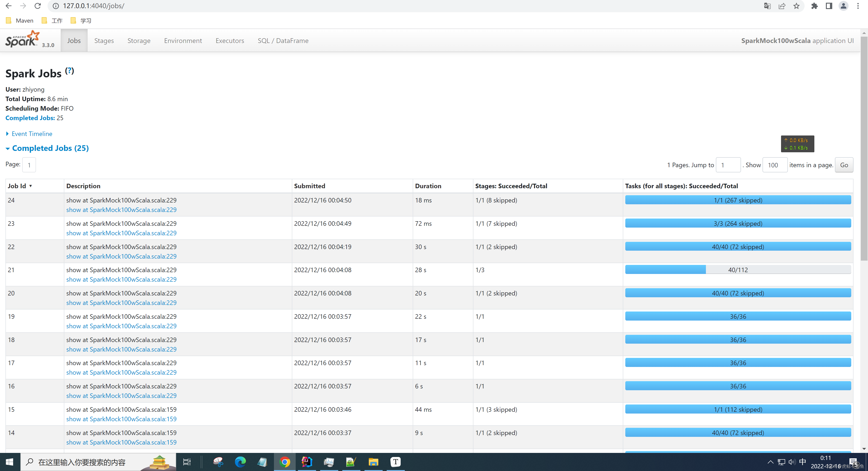The width and height of the screenshot is (868, 471).
Task: Click the back navigation arrow
Action: [x=8, y=6]
